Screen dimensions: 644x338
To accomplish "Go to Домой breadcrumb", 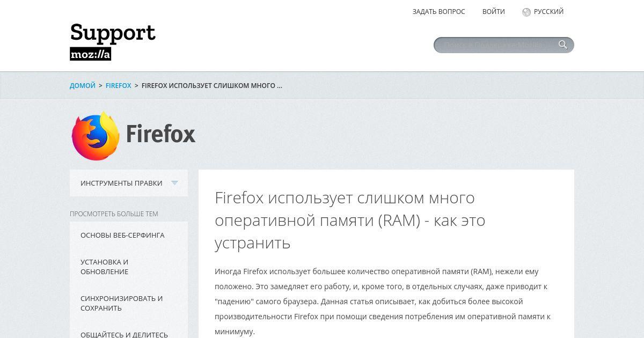I will [83, 85].
